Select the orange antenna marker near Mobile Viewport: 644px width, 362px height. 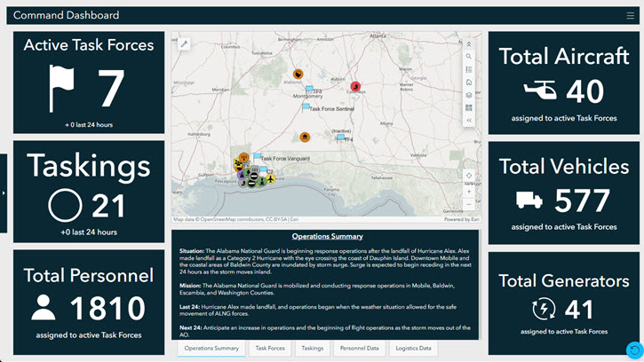[244, 157]
